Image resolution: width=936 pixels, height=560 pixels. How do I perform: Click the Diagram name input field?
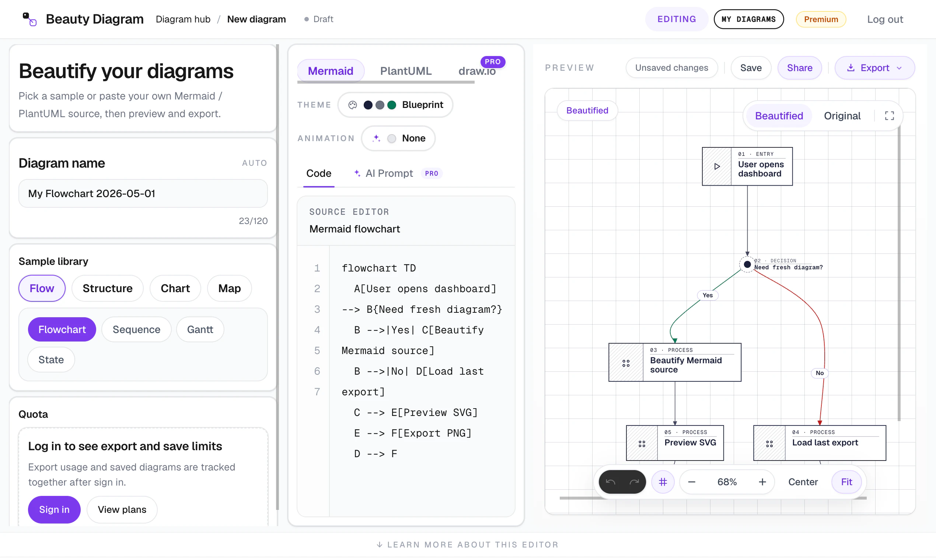pos(143,193)
